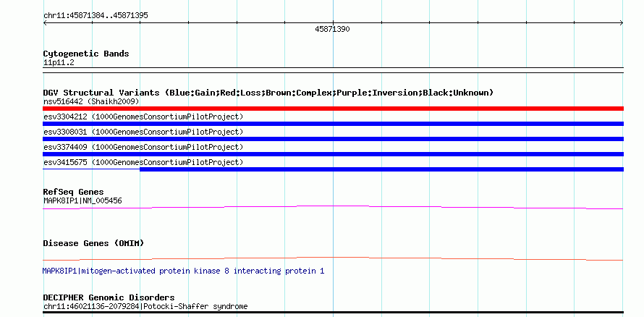Open the esv3304212 variant label

pyautogui.click(x=143, y=117)
